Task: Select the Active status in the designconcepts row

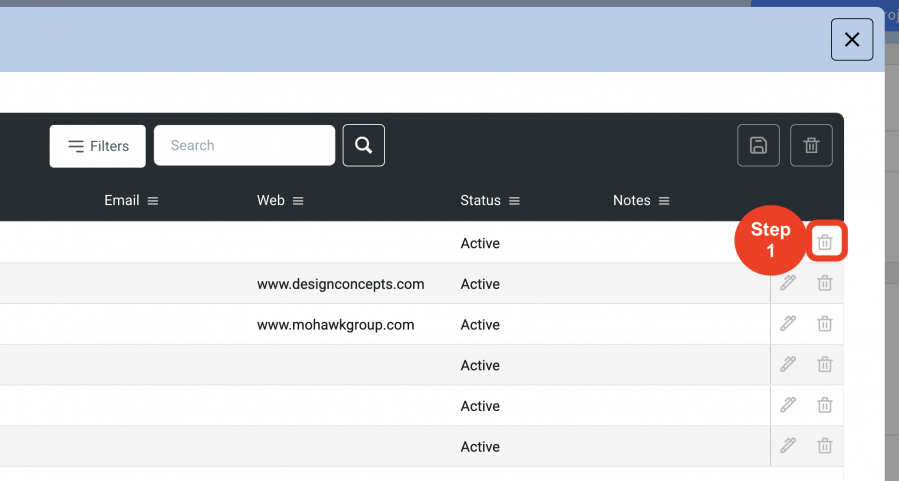Action: pyautogui.click(x=480, y=284)
